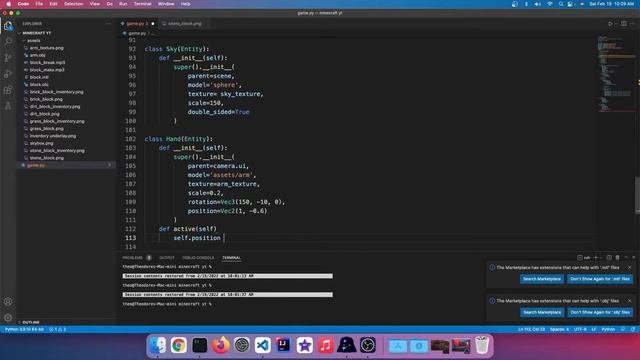Click UTF-8 encoding in status bar
The width and height of the screenshot is (640, 360).
pyautogui.click(x=580, y=329)
